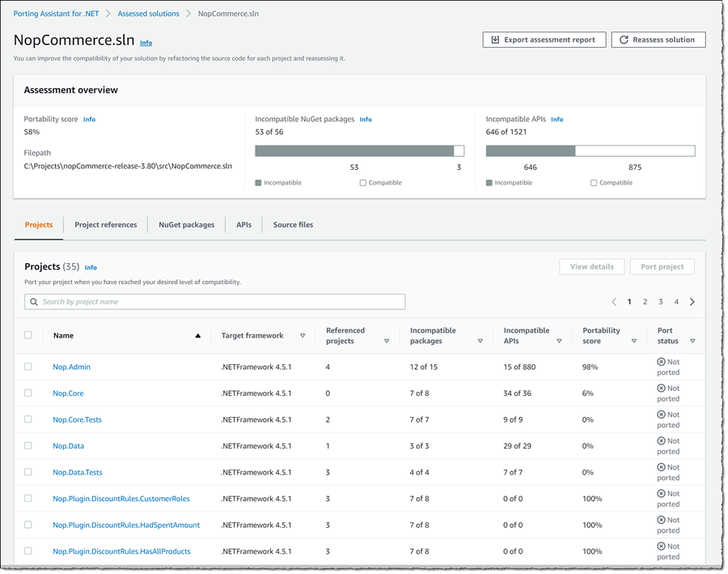Click Incompatible NuGet packages progress bar

tap(359, 151)
